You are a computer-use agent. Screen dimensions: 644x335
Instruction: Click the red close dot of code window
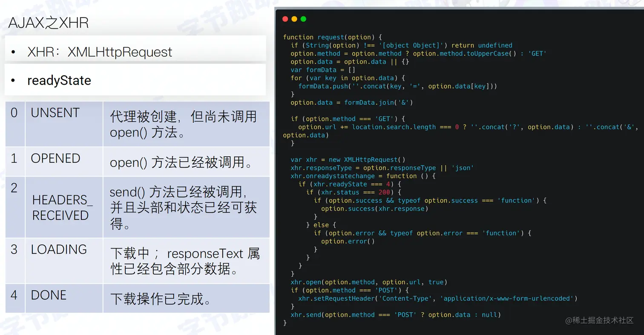pos(285,19)
